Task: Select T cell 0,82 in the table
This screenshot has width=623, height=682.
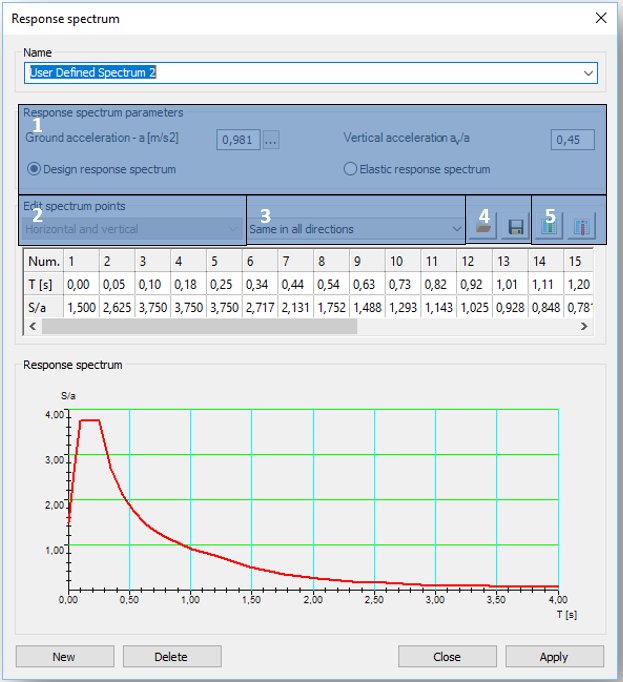Action: [439, 284]
